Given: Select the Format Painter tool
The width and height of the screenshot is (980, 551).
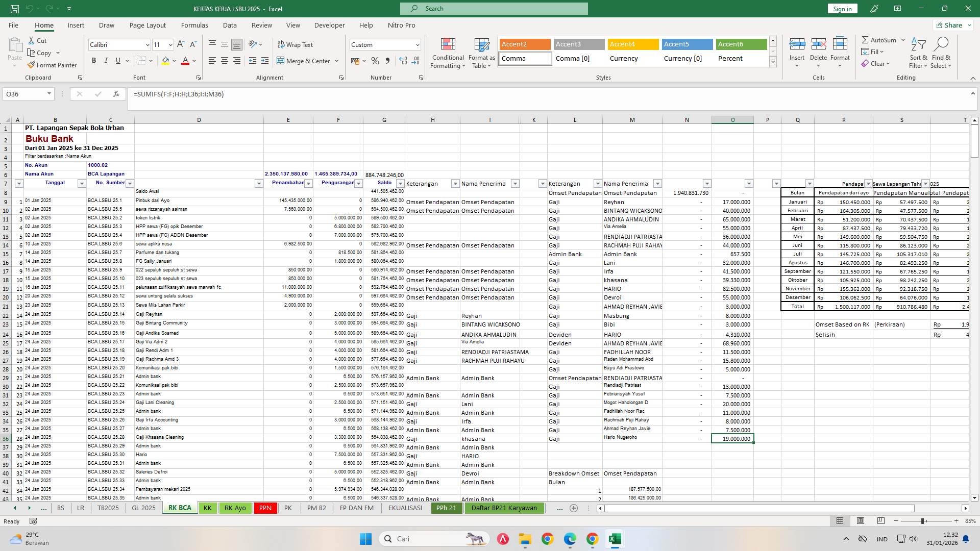Looking at the screenshot, I should 53,65.
